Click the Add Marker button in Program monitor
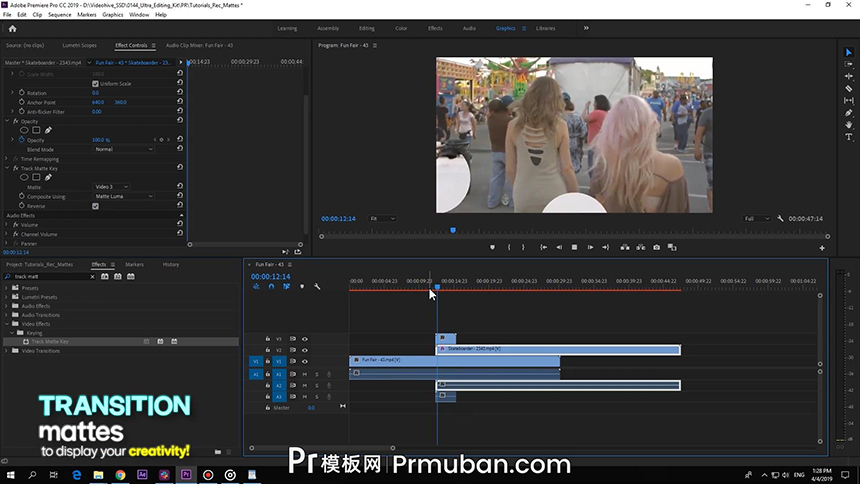This screenshot has width=860, height=484. 492,247
